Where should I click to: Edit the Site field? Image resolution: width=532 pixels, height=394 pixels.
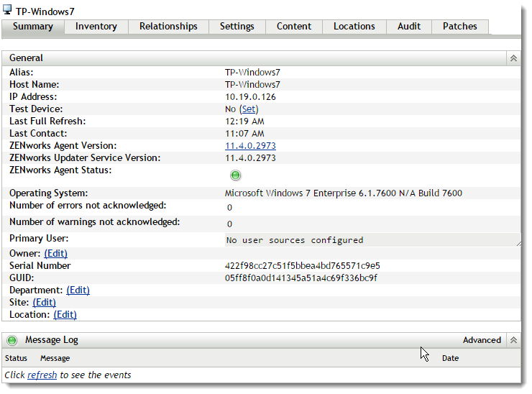click(44, 303)
